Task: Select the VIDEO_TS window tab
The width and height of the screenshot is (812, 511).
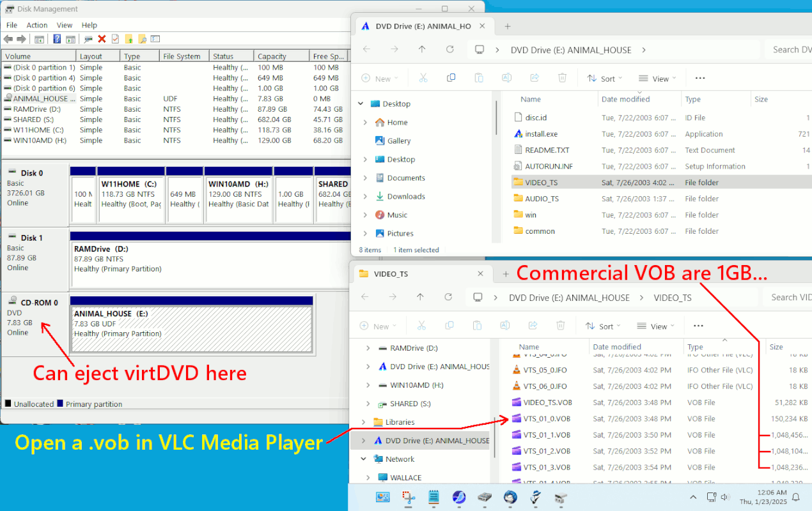Action: (x=422, y=274)
